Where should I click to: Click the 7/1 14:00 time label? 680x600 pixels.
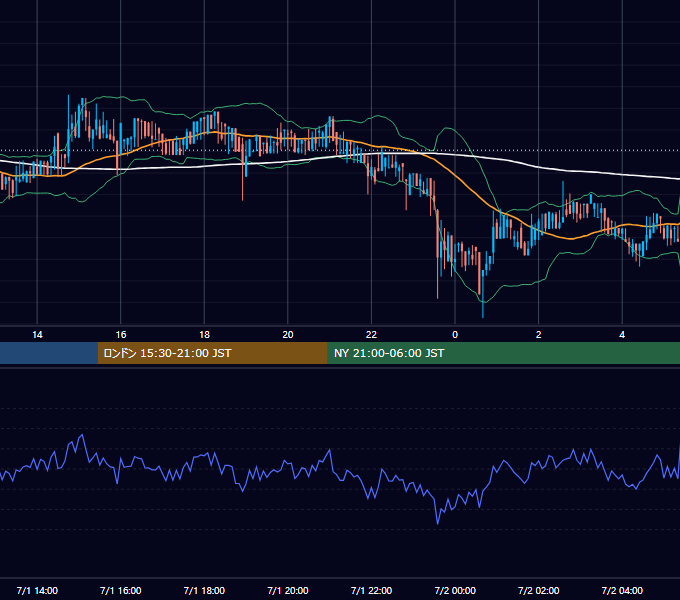37,590
